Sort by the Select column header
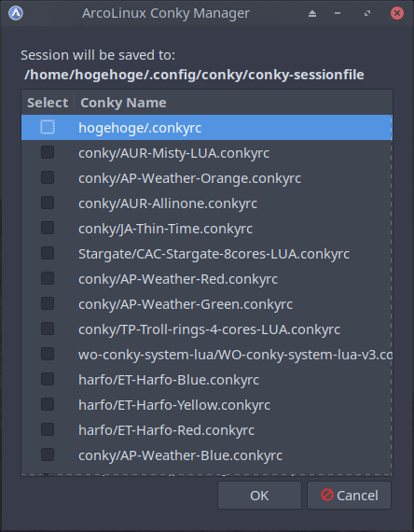414x532 pixels. coord(48,103)
